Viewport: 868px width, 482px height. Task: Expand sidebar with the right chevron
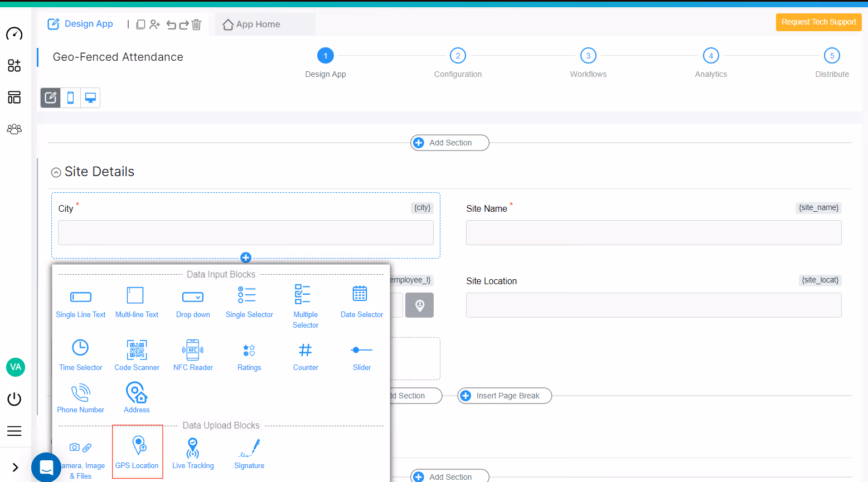pos(15,468)
